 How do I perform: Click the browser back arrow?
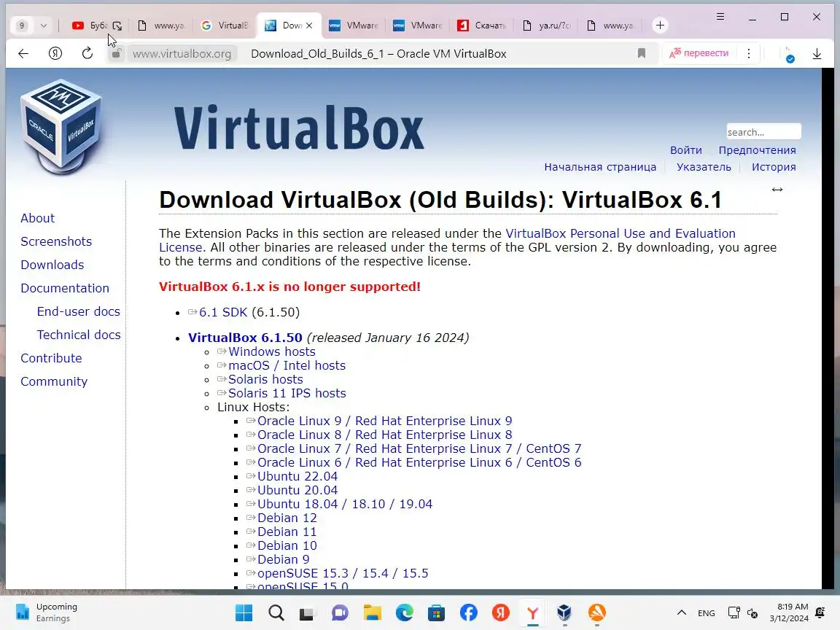[23, 53]
